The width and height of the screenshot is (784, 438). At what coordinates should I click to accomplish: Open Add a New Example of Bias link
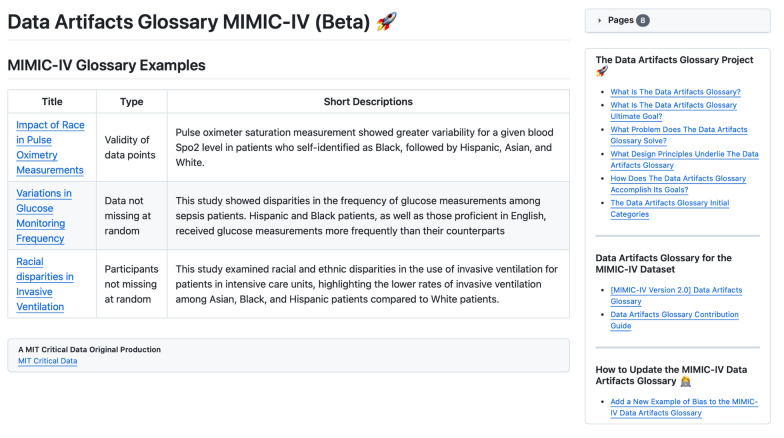coord(683,407)
